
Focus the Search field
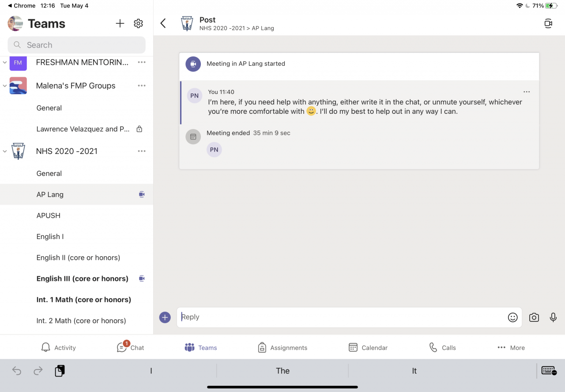click(x=76, y=45)
